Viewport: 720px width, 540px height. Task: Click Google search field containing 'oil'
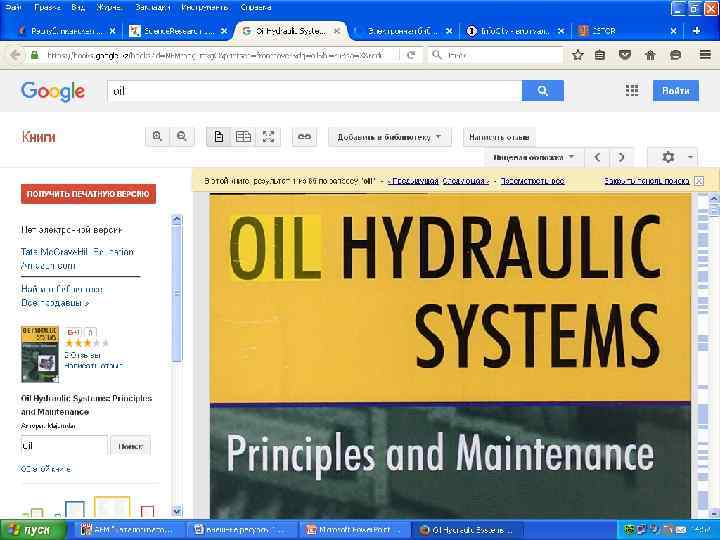click(x=315, y=90)
